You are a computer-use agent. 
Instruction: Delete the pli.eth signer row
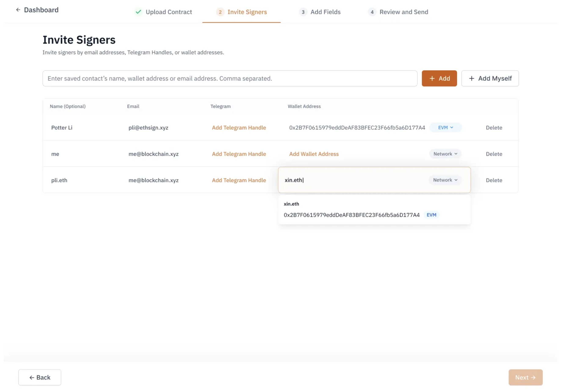[x=493, y=180]
